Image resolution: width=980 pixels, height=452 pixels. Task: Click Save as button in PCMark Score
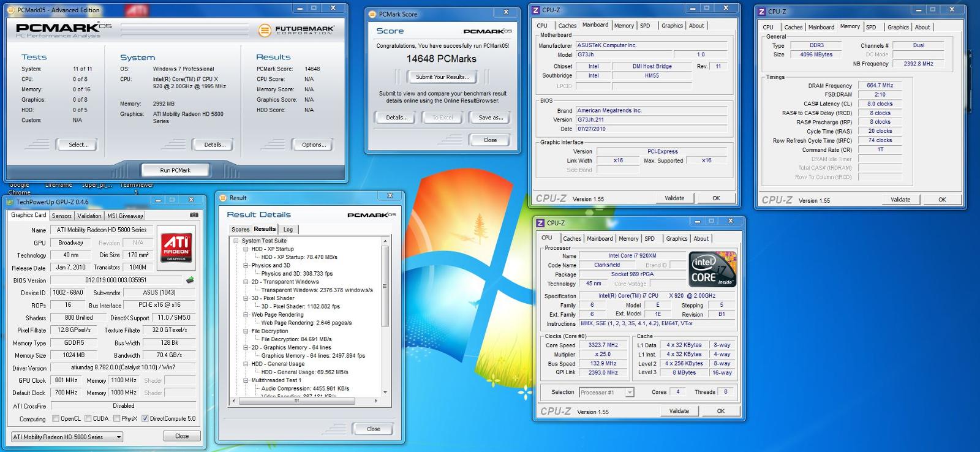tap(490, 118)
